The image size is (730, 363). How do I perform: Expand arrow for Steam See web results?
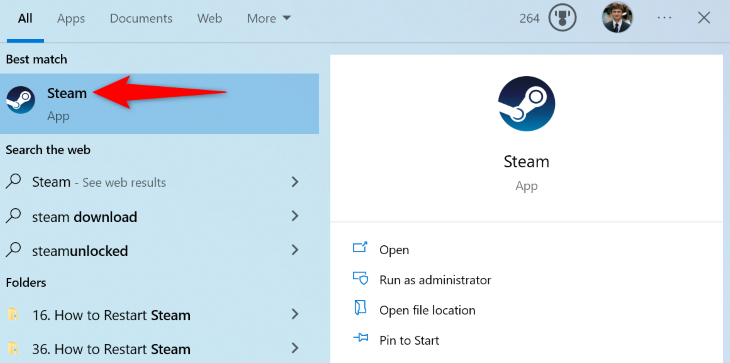[295, 182]
